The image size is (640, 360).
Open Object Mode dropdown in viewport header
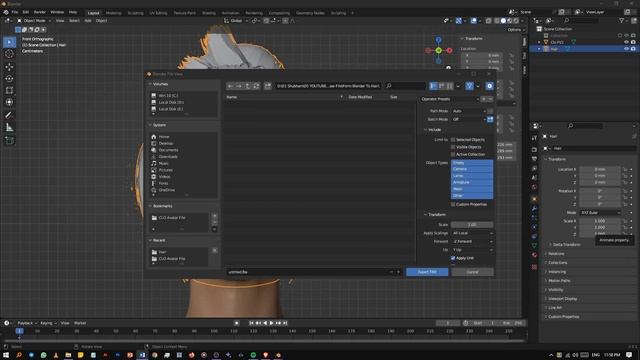pos(34,21)
